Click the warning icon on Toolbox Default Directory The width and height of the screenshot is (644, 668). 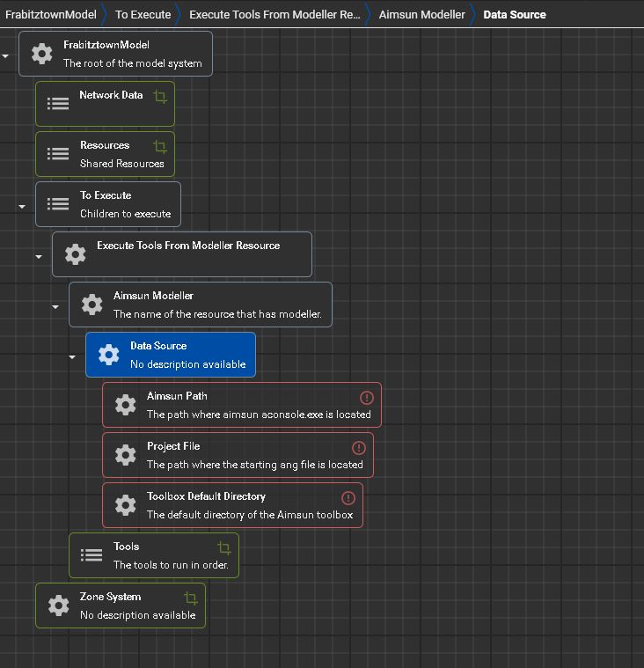point(348,497)
